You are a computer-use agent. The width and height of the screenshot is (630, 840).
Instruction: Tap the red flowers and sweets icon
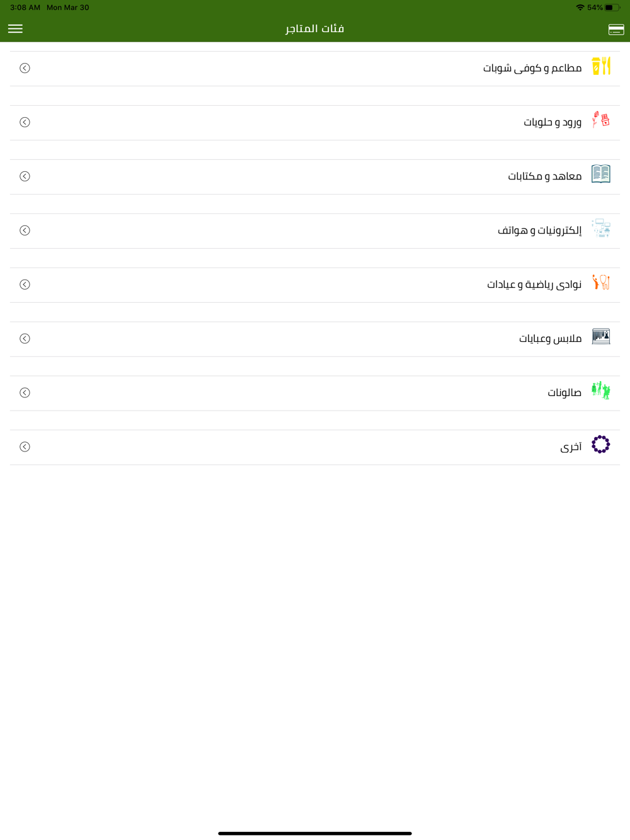click(601, 120)
